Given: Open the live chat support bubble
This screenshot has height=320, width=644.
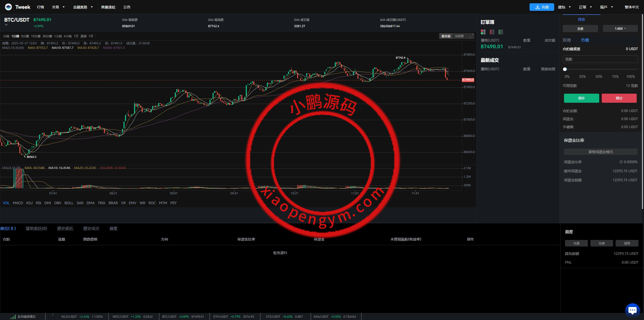Looking at the screenshot, I should (x=632, y=310).
